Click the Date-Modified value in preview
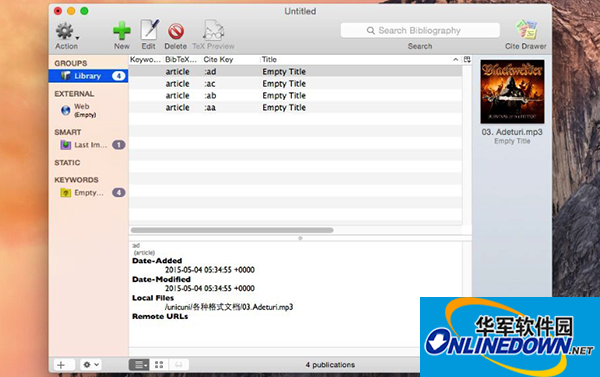 pos(210,288)
